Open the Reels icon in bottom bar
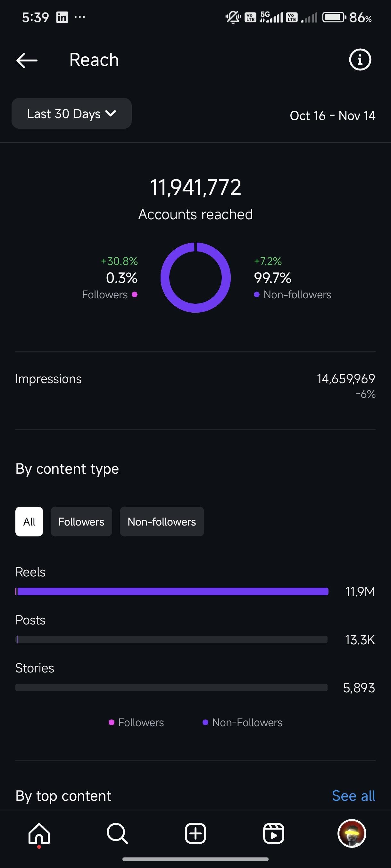Viewport: 391px width, 868px height. [x=273, y=834]
